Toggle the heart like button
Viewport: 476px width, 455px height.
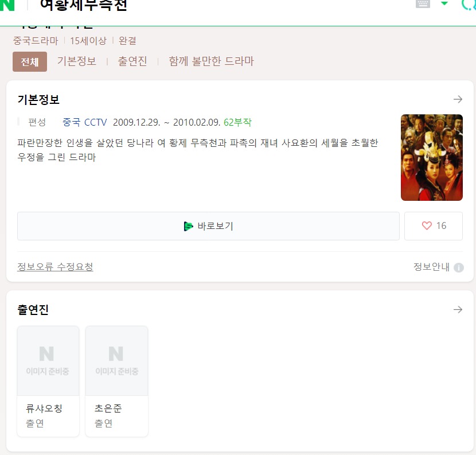click(434, 226)
